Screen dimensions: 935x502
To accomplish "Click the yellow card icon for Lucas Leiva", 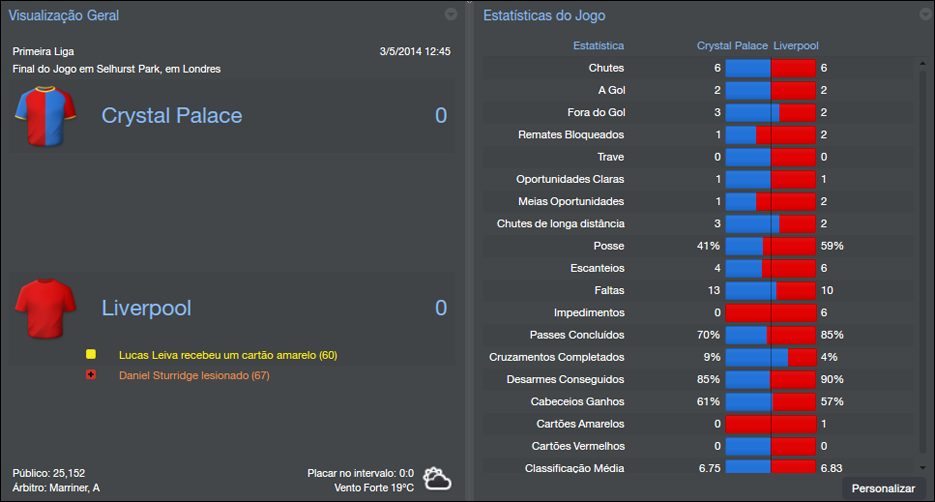I will coord(91,354).
